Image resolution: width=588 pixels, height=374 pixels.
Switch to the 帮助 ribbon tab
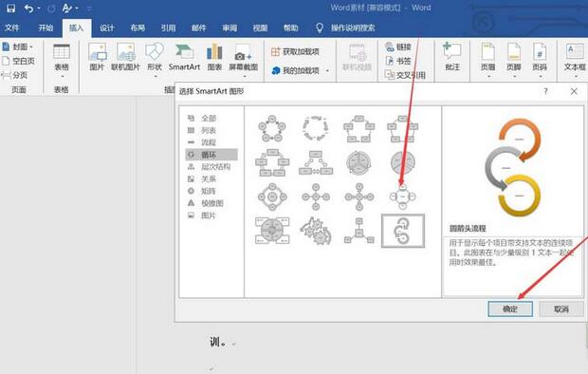pos(290,28)
